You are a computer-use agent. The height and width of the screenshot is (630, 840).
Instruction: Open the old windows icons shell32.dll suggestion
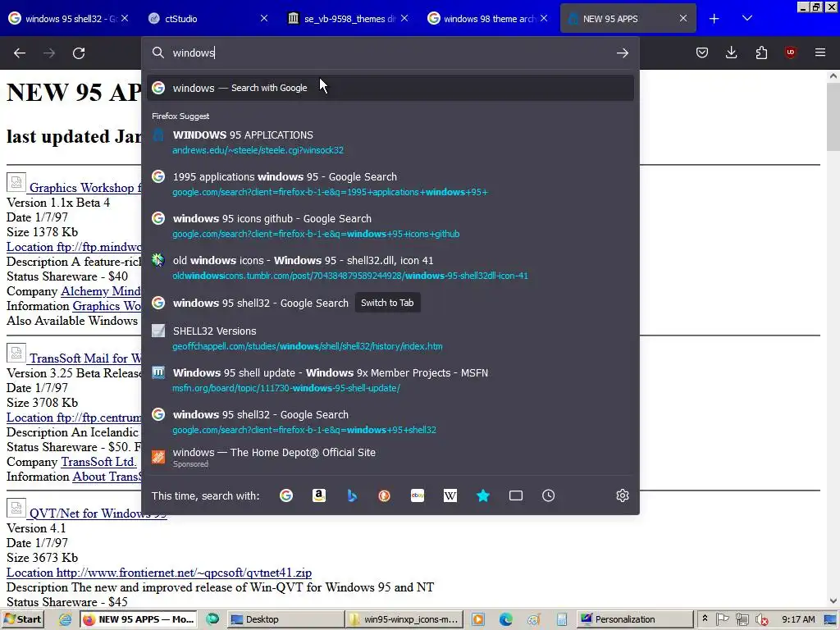(x=390, y=267)
